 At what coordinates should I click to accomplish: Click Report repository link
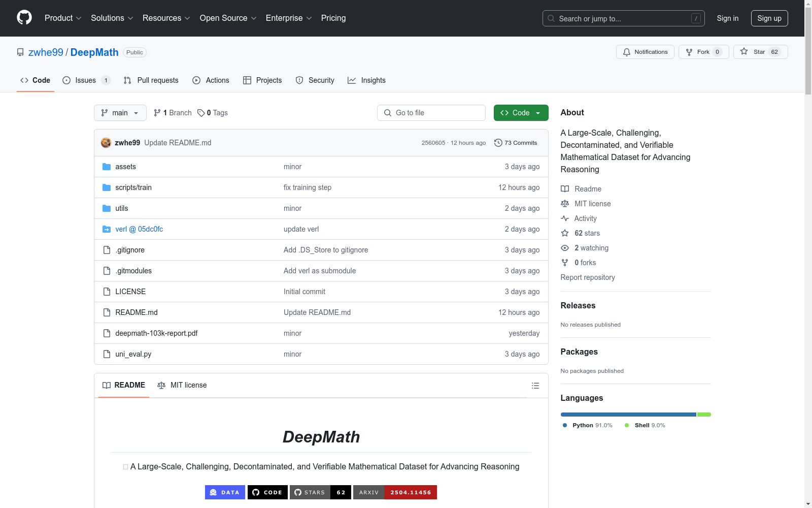coord(588,277)
